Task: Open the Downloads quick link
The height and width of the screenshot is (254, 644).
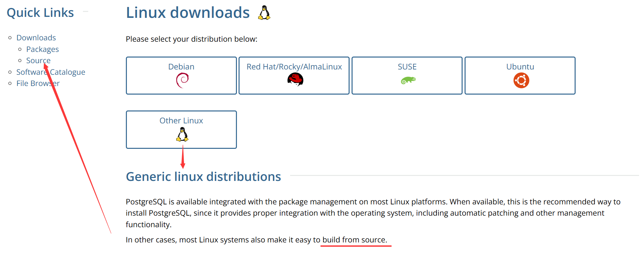Action: tap(36, 38)
